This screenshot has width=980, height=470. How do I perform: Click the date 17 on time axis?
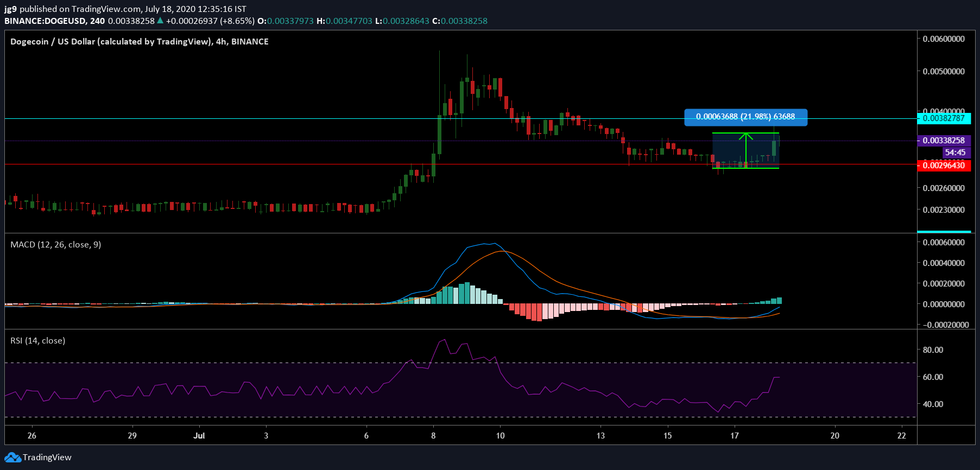tap(735, 436)
